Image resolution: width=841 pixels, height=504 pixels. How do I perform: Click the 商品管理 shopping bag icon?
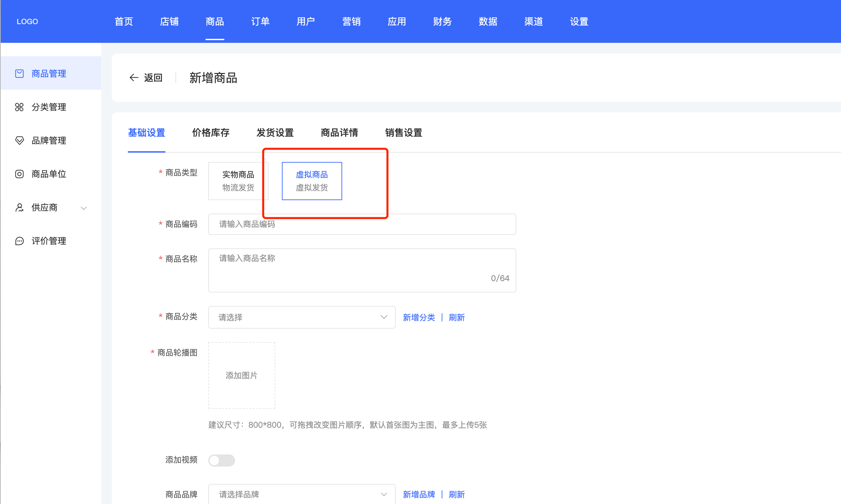pyautogui.click(x=19, y=73)
